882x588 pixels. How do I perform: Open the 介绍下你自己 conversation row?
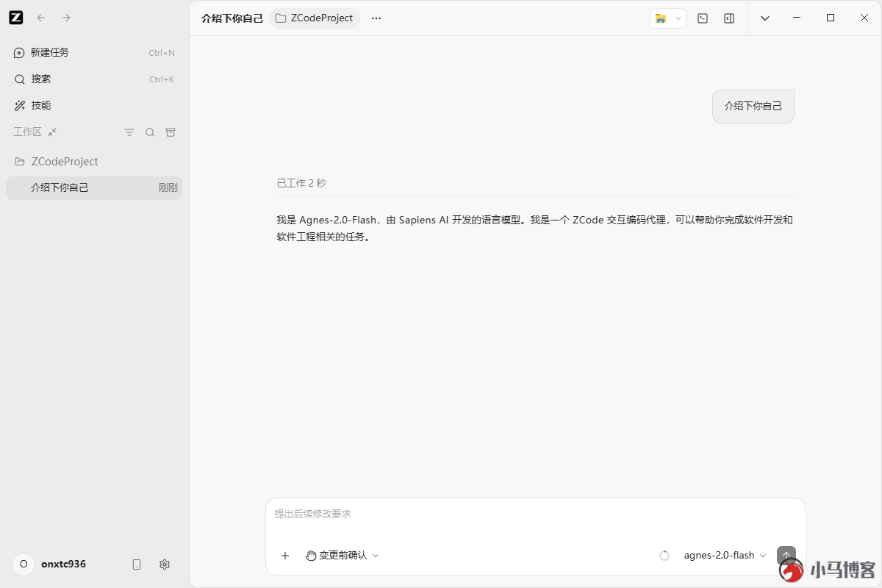tap(94, 187)
